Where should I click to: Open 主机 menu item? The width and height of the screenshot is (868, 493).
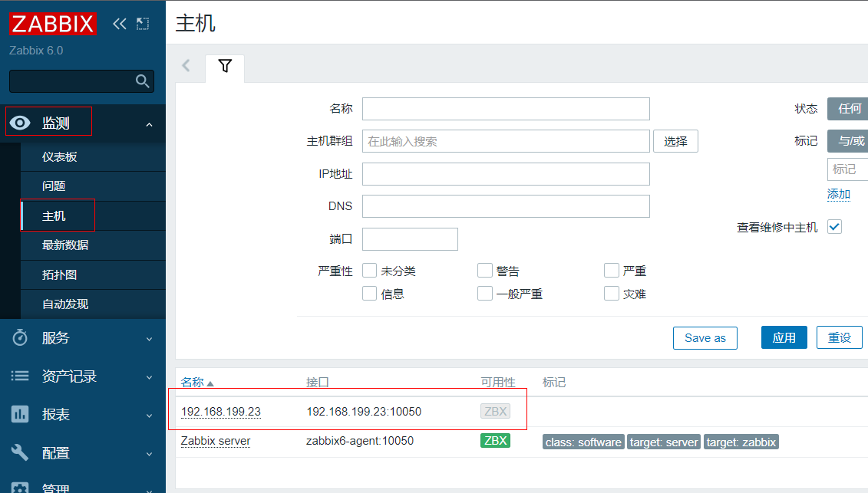pos(93,215)
